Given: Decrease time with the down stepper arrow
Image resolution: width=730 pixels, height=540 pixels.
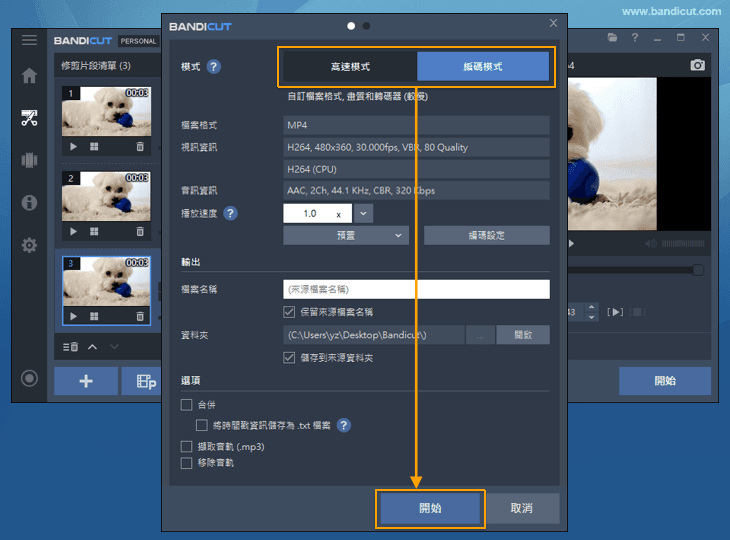Looking at the screenshot, I should [x=591, y=317].
